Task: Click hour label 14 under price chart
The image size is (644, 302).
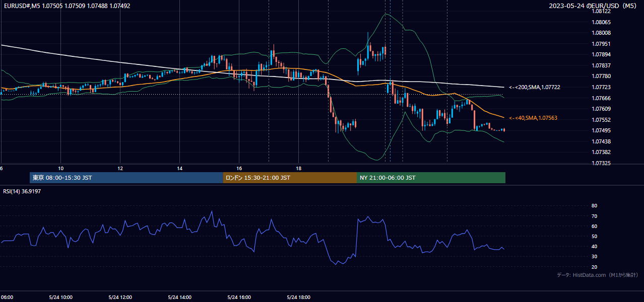Action: pyautogui.click(x=180, y=168)
